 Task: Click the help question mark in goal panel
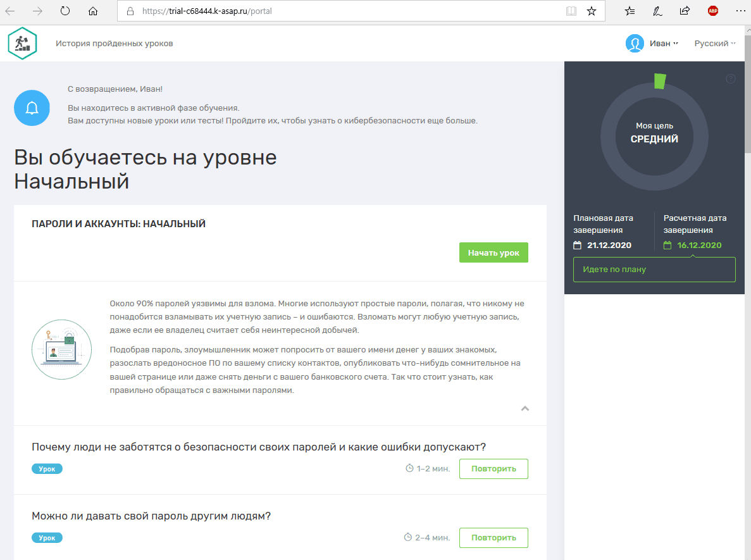pyautogui.click(x=730, y=78)
